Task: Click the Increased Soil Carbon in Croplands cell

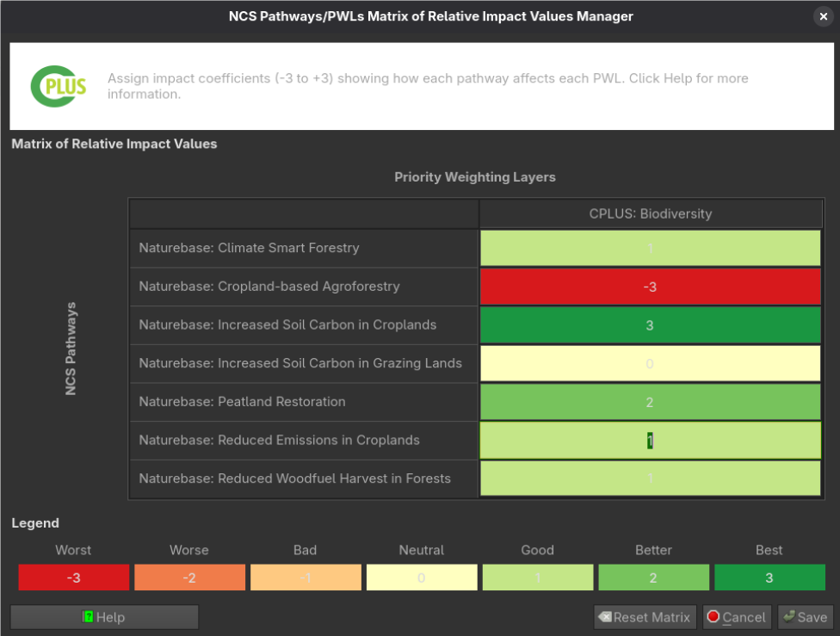Action: pyautogui.click(x=650, y=325)
